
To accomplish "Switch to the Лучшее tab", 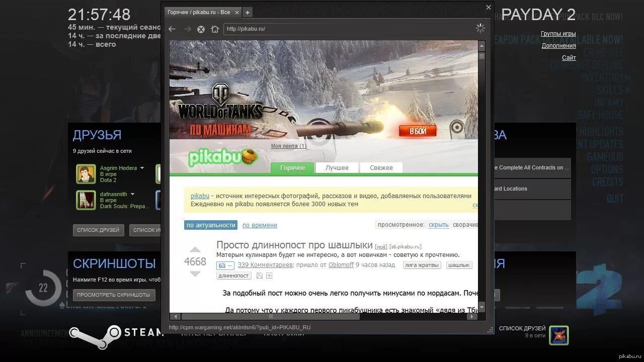I will click(x=337, y=168).
